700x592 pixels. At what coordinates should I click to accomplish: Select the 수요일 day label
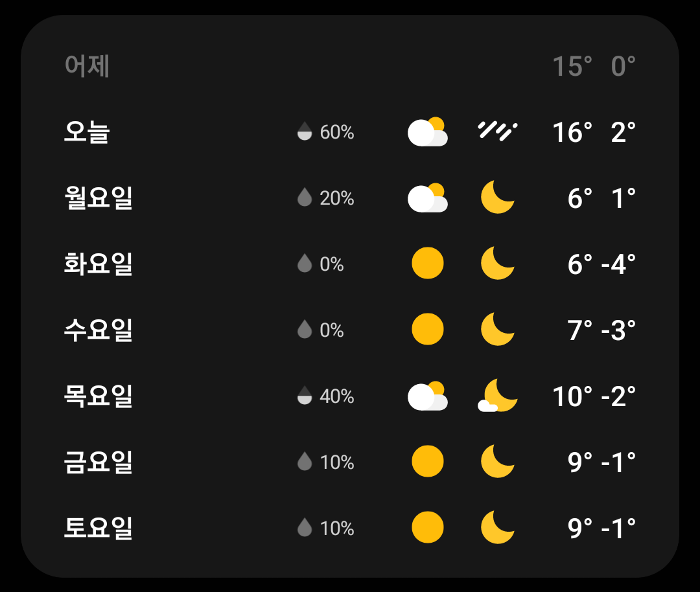[x=99, y=330]
